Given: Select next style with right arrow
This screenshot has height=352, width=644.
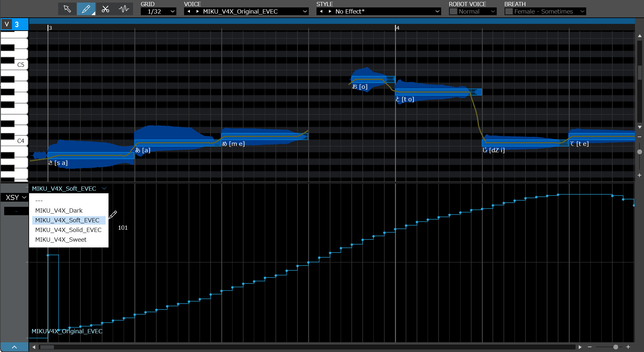Looking at the screenshot, I should pyautogui.click(x=330, y=12).
